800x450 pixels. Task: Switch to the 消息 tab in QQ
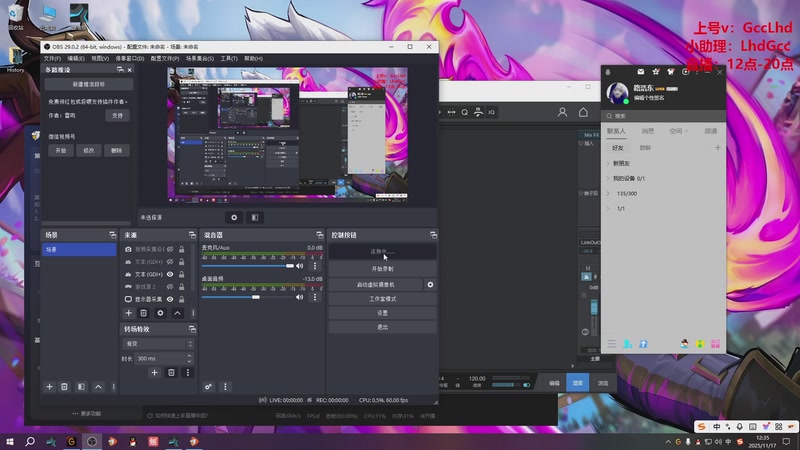tap(647, 131)
